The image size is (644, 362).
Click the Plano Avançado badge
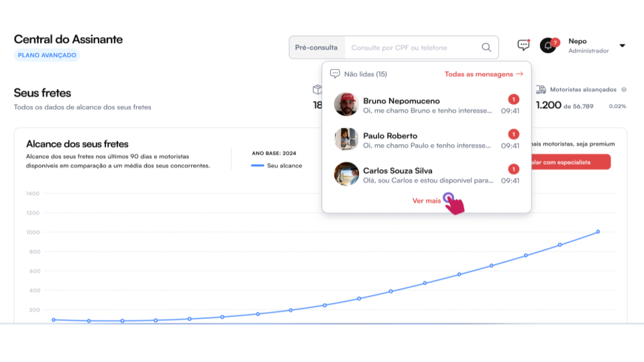(47, 55)
